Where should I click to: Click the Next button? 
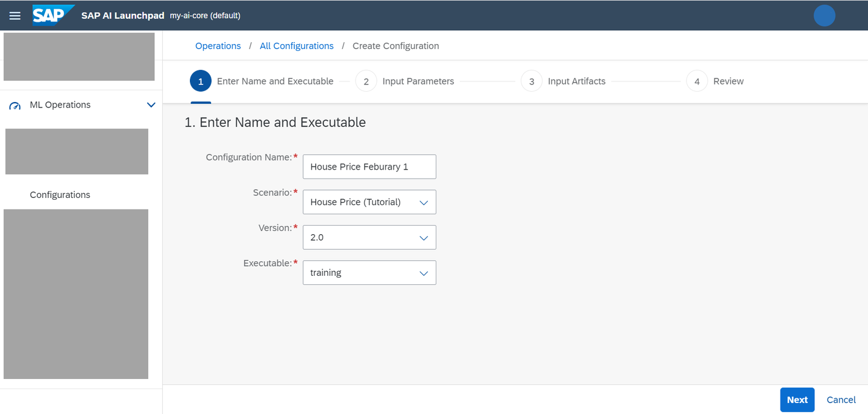click(x=797, y=400)
